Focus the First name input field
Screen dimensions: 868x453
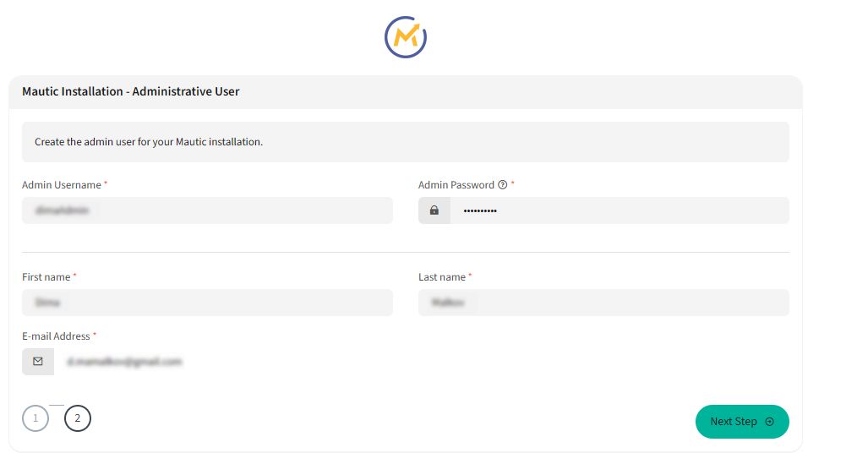208,303
